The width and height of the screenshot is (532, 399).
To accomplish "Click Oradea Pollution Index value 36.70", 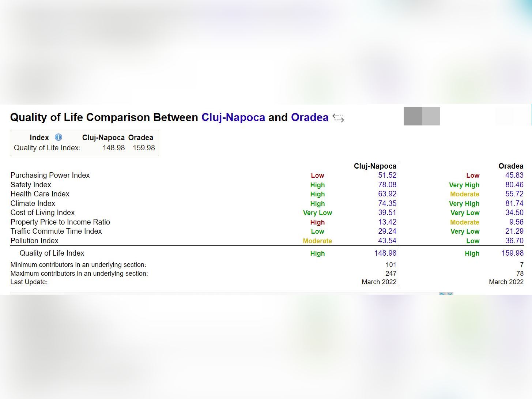I will pyautogui.click(x=514, y=241).
